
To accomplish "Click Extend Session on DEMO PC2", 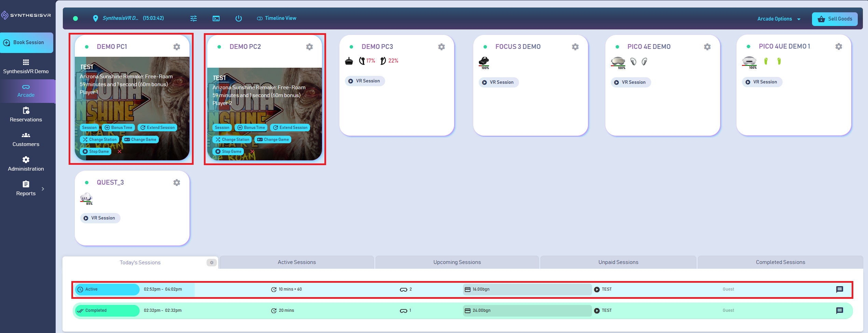I will pyautogui.click(x=290, y=128).
